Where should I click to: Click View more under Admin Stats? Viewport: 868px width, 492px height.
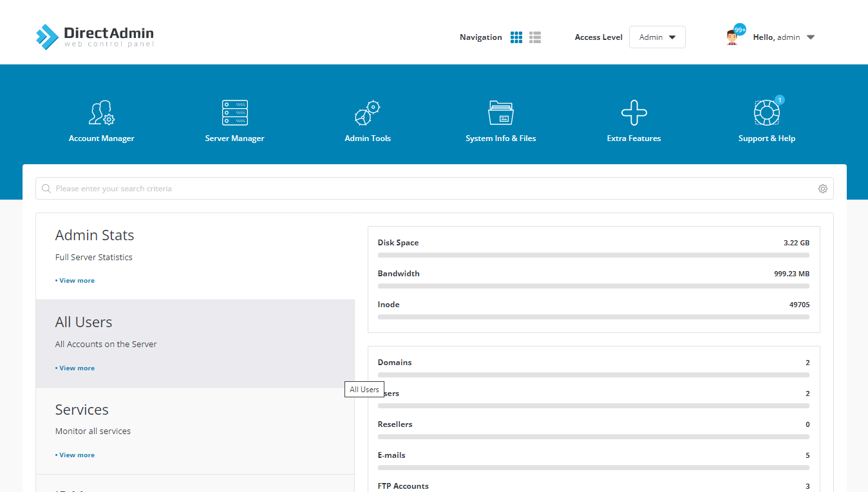[75, 281]
